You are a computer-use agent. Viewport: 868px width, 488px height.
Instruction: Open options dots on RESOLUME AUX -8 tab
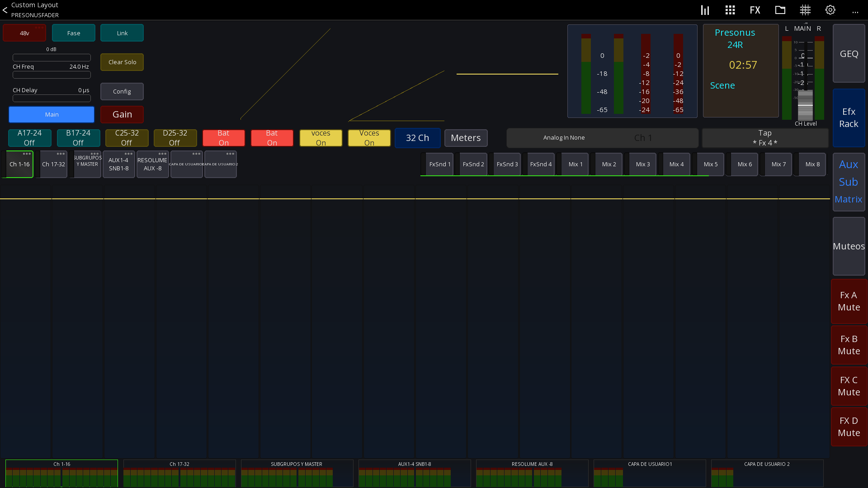162,154
